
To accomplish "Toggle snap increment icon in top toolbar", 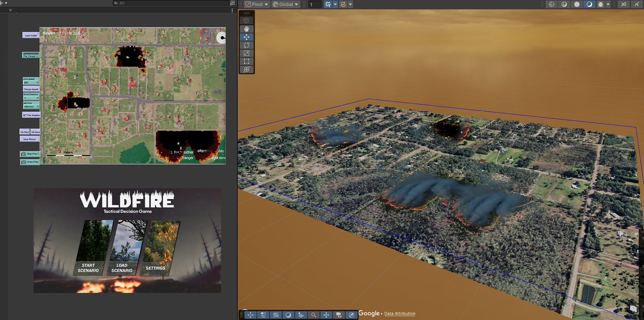I will pos(343,4).
